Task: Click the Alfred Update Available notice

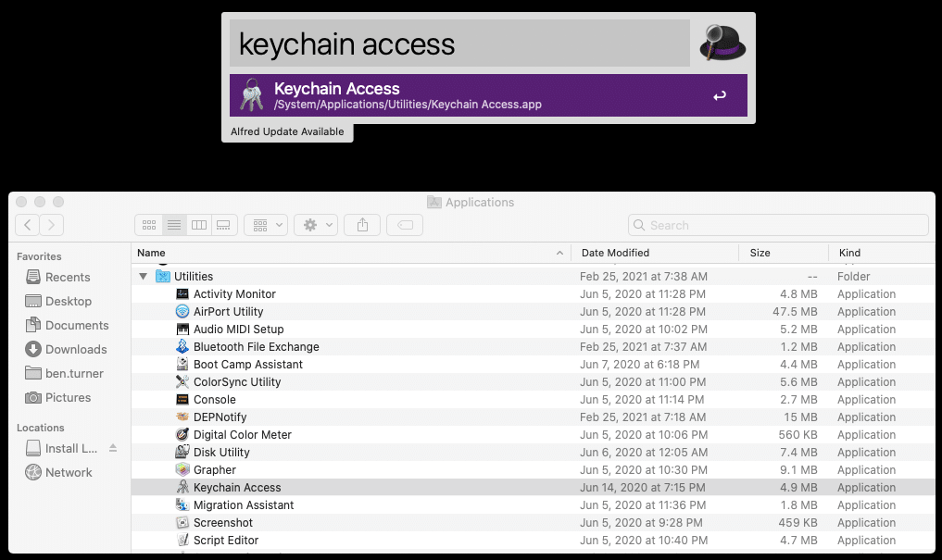Action: tap(287, 131)
